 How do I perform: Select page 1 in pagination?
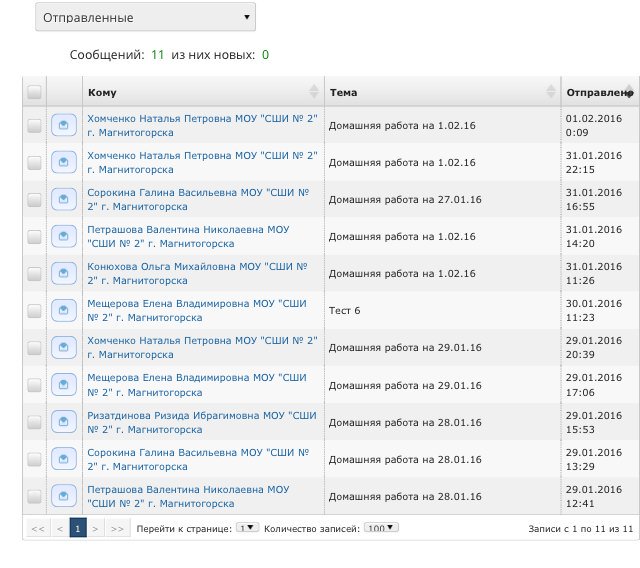pyautogui.click(x=78, y=528)
